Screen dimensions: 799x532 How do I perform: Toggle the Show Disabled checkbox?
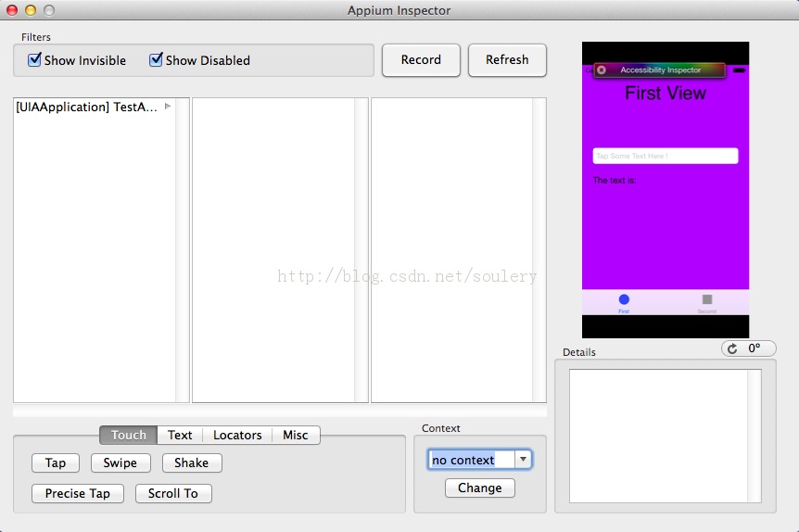click(x=157, y=60)
